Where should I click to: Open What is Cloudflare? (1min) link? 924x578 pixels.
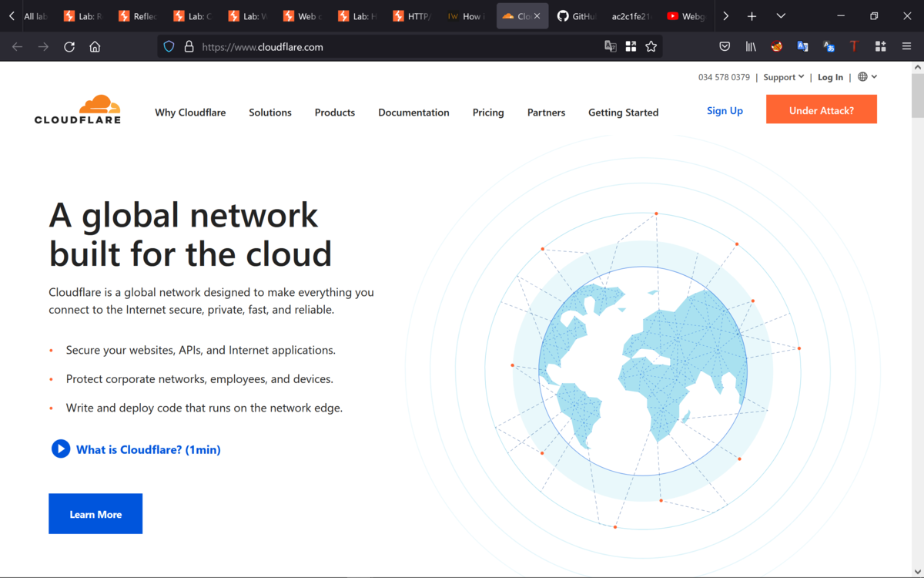(x=148, y=449)
